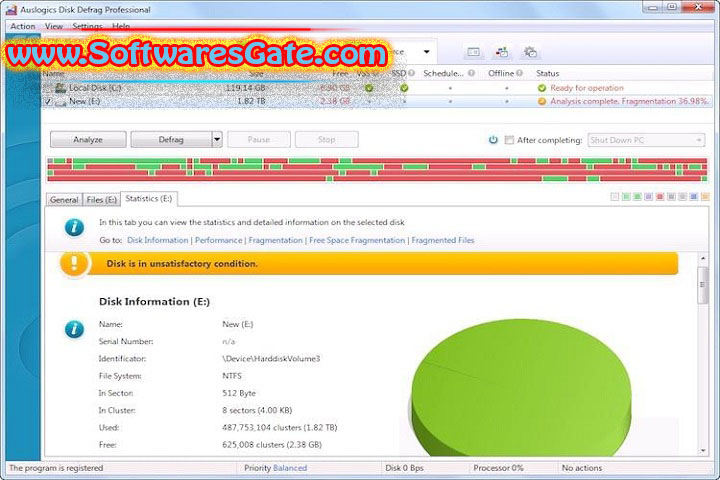Image resolution: width=720 pixels, height=480 pixels.
Task: Click the first toolbar icon left of the tasks icon
Action: [x=473, y=52]
